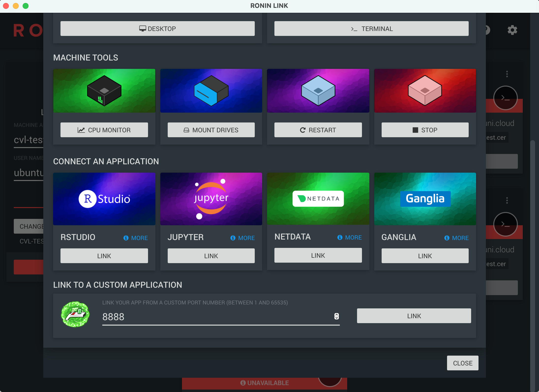
Task: Show more info about Netdata
Action: click(x=350, y=237)
